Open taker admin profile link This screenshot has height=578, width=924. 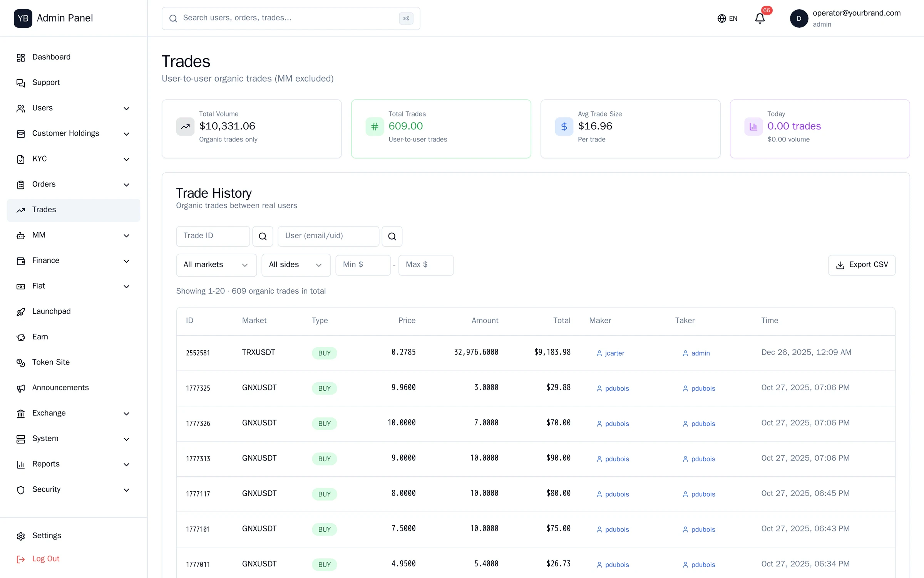click(x=696, y=353)
